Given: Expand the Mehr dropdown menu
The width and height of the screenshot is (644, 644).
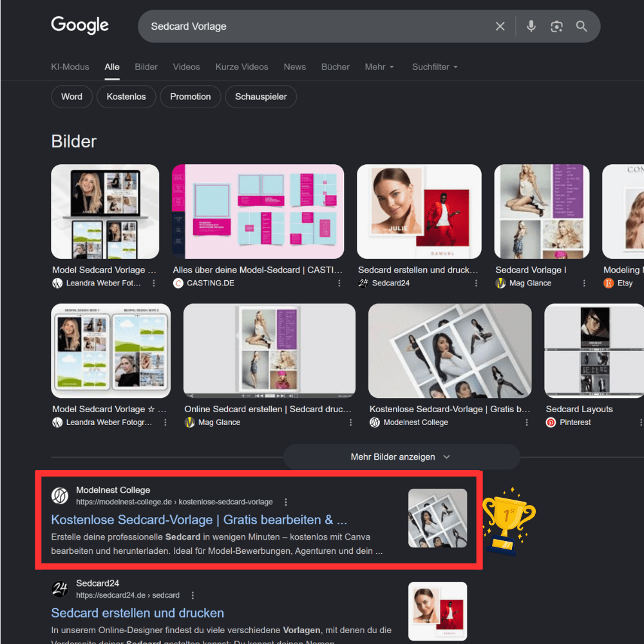Looking at the screenshot, I should coord(379,66).
